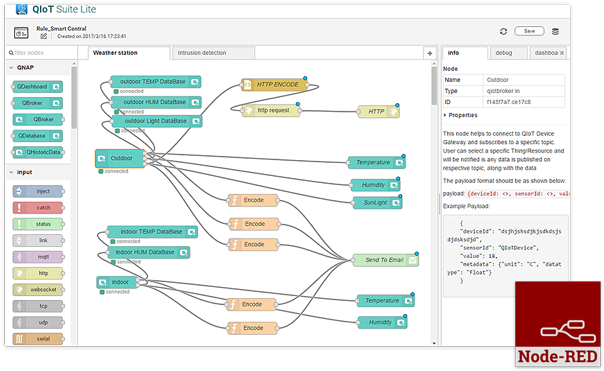Select the indoor HUM DataBase node

(x=148, y=252)
